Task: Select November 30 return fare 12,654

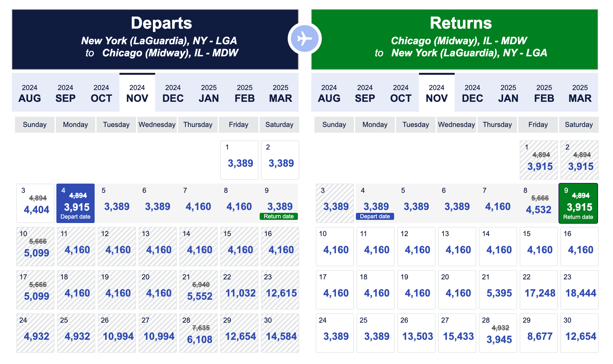Action: click(x=580, y=333)
